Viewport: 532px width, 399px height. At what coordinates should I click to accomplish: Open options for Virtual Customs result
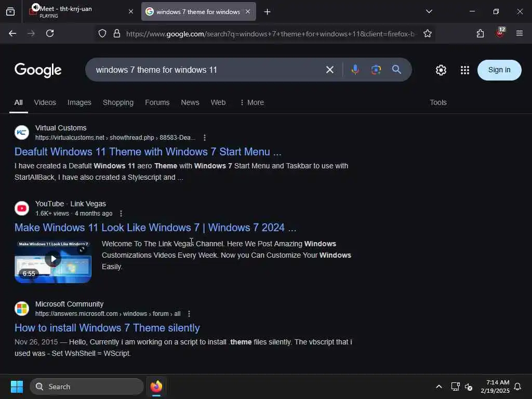pos(205,138)
